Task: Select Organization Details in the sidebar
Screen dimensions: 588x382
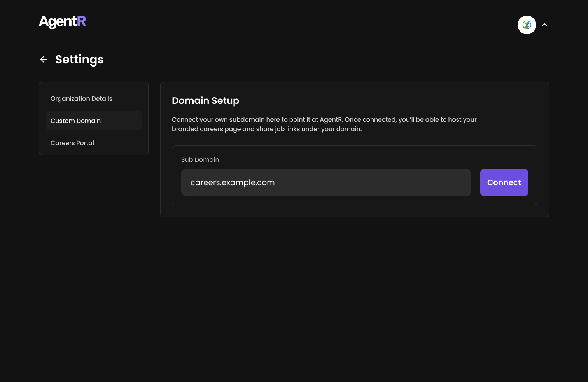Action: (81, 98)
